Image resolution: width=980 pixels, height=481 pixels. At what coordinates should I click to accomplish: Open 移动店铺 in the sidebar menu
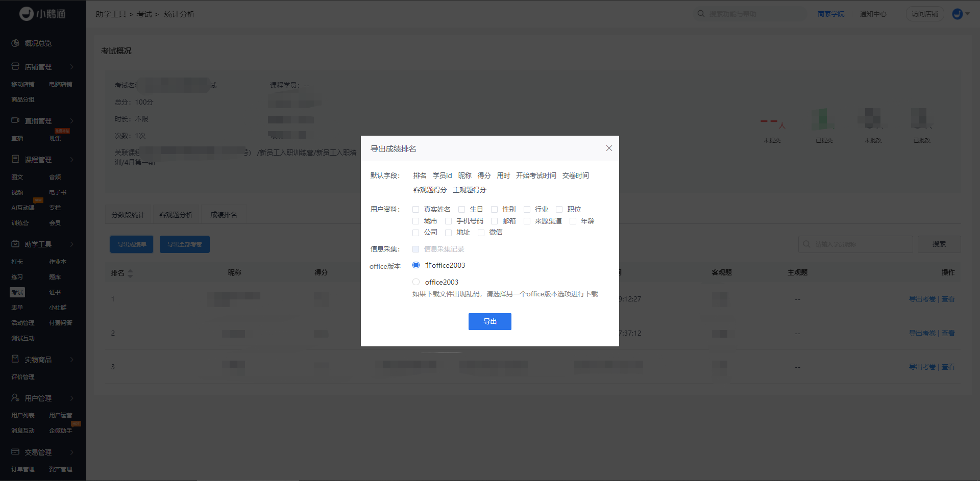point(23,84)
